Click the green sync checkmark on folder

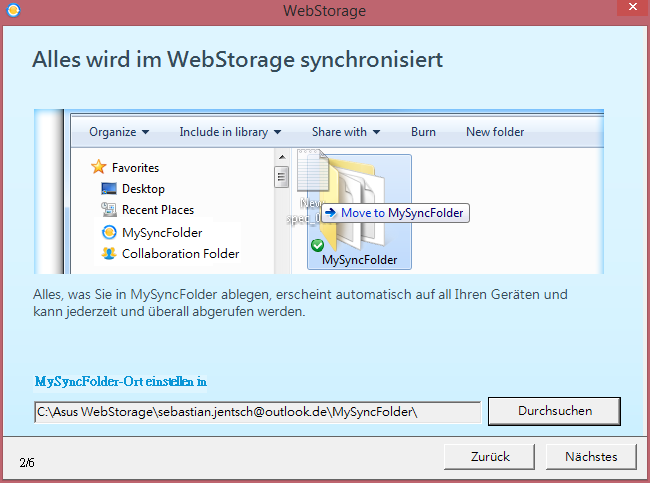click(x=317, y=245)
